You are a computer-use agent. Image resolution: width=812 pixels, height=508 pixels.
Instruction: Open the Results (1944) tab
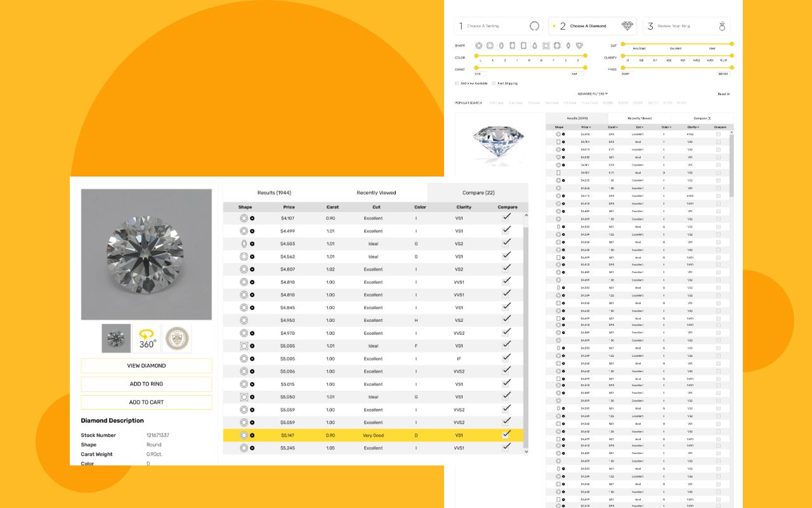pyautogui.click(x=274, y=192)
